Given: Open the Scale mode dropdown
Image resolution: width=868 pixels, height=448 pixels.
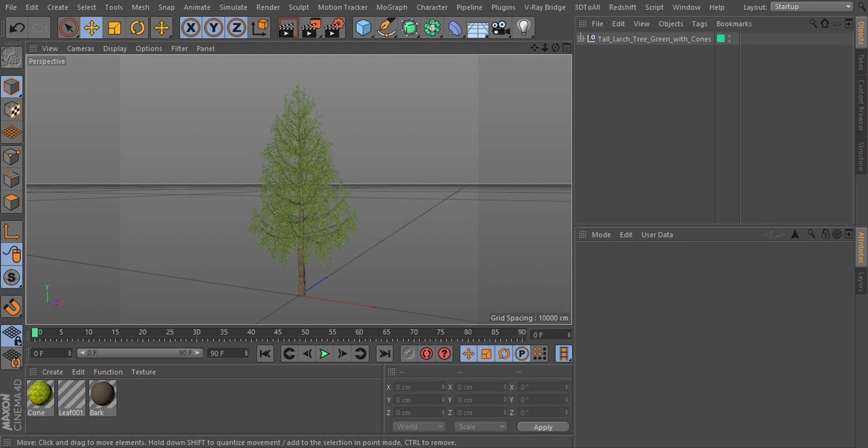Looking at the screenshot, I should coord(480,427).
